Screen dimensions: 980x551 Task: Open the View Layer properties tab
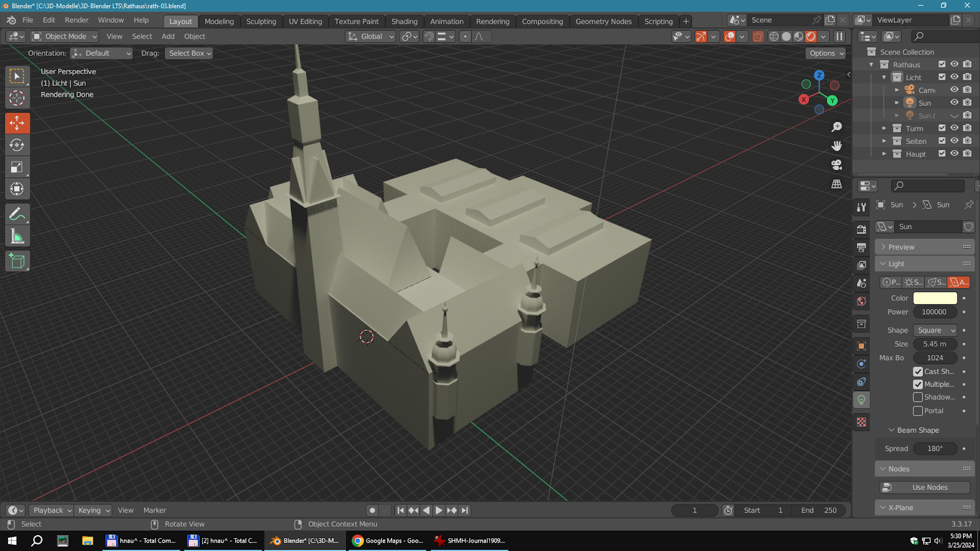coord(862,265)
